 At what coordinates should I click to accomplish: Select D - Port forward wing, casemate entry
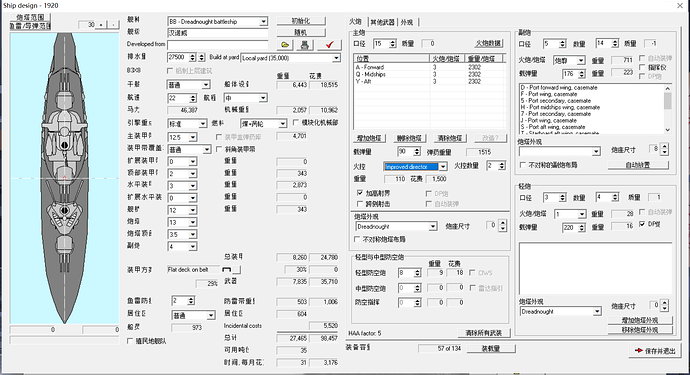coord(559,88)
